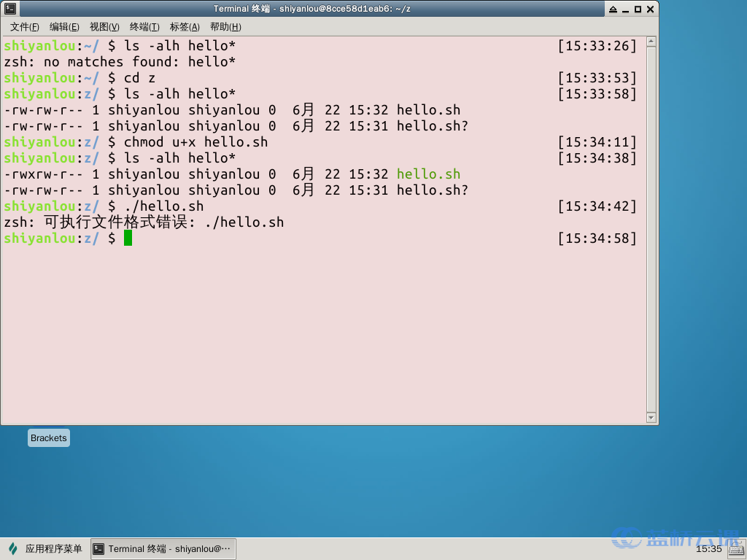Minimize the Terminal window
This screenshot has width=747, height=560.
pyautogui.click(x=625, y=9)
